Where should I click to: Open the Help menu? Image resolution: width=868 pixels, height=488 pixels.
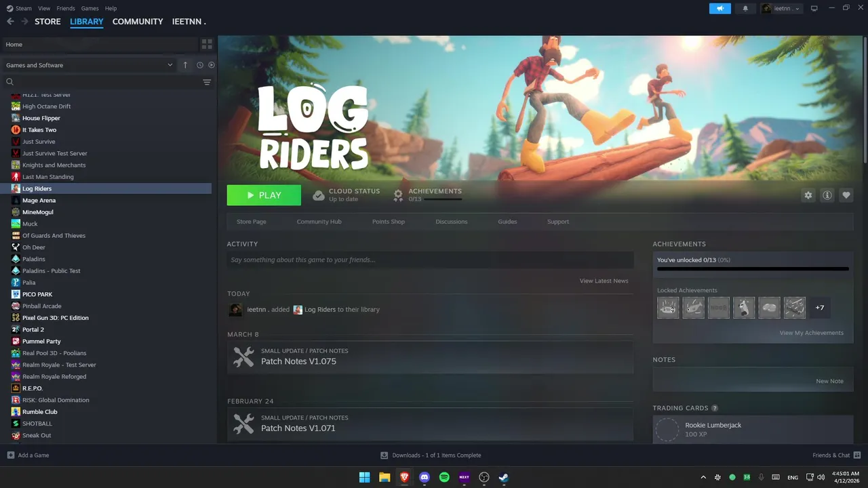click(111, 8)
